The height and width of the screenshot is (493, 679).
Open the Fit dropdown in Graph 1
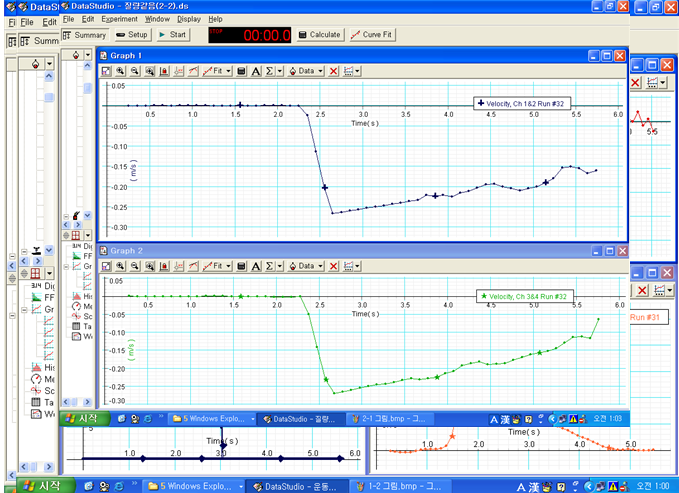pyautogui.click(x=217, y=71)
